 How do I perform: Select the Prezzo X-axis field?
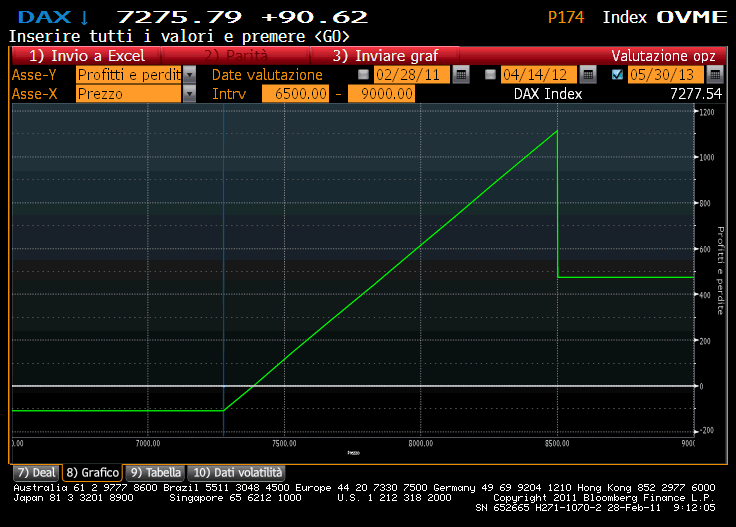(x=129, y=94)
